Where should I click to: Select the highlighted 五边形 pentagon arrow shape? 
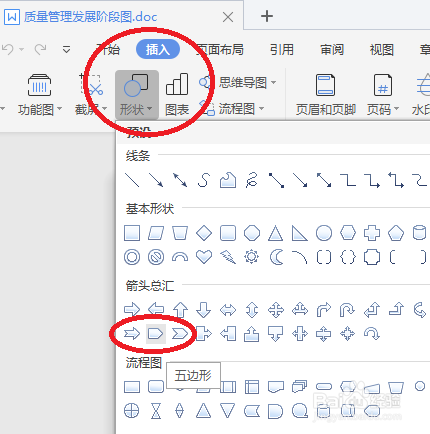(156, 334)
